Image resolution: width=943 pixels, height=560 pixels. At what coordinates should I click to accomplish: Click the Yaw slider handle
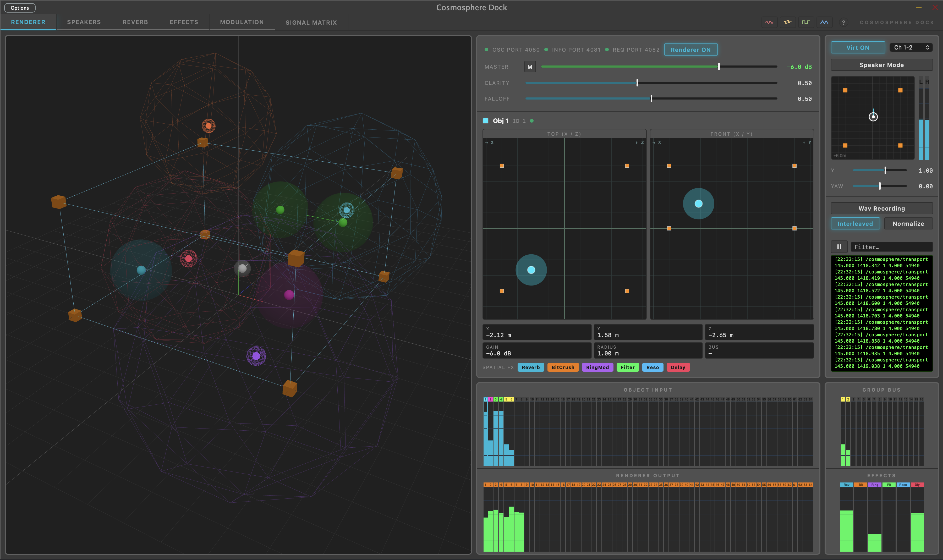coord(880,186)
